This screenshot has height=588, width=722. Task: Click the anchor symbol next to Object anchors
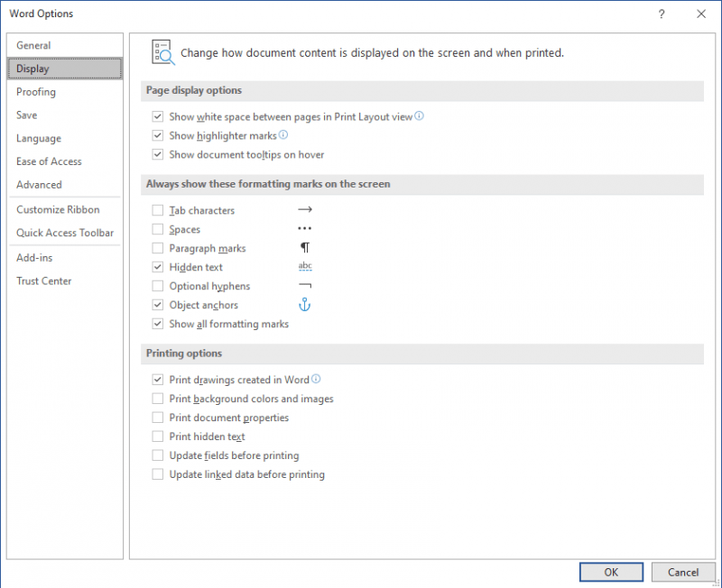[304, 305]
